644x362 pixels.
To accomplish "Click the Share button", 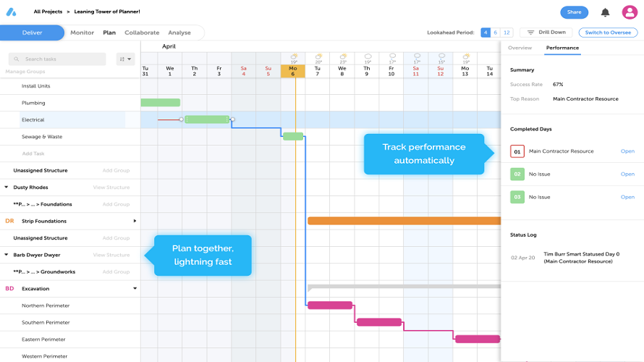I will point(575,12).
